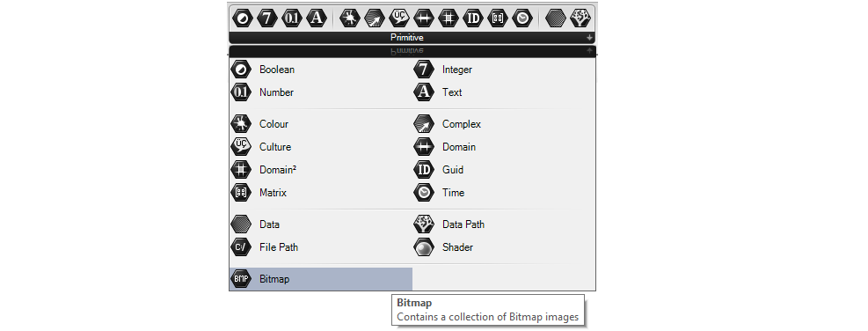This screenshot has height=331, width=868.
Task: Select the Boolean icon in top toolbar
Action: (241, 18)
